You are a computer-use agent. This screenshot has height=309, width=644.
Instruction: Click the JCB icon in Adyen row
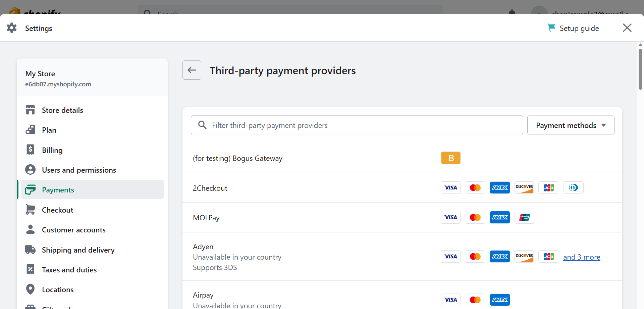point(549,257)
